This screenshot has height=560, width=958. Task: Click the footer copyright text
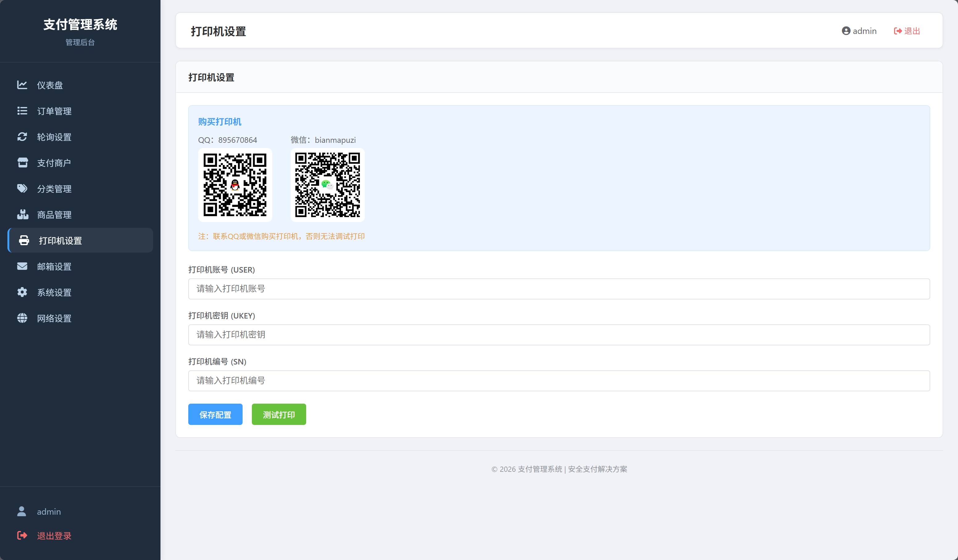[x=559, y=469]
